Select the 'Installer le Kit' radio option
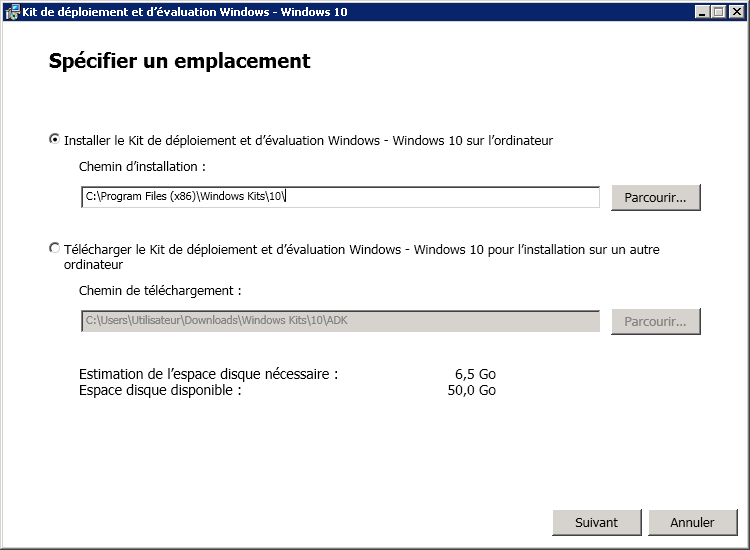Viewport: 750px width, 550px height. [54, 140]
